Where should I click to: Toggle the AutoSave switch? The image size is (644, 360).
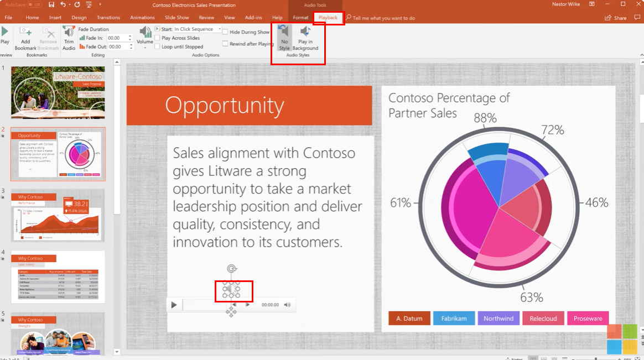34,4
